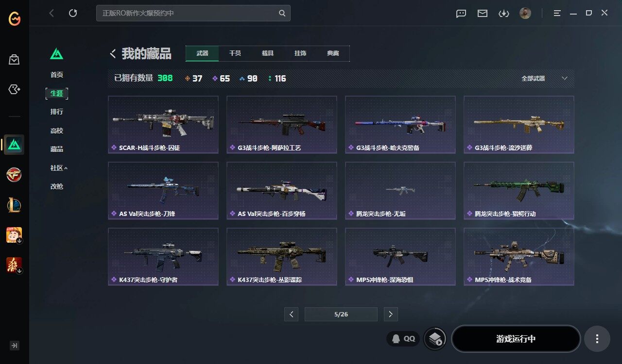The height and width of the screenshot is (364, 622).
Task: Switch to the 载具 tab
Action: pyautogui.click(x=268, y=53)
